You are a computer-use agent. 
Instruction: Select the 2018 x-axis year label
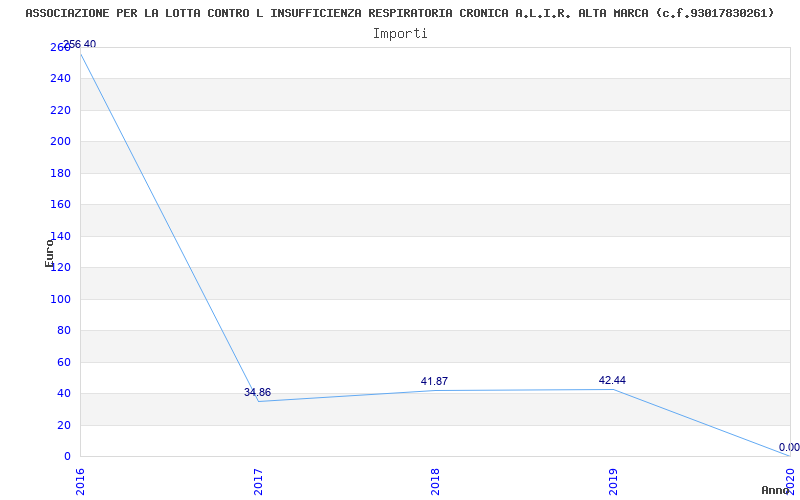pyautogui.click(x=435, y=482)
